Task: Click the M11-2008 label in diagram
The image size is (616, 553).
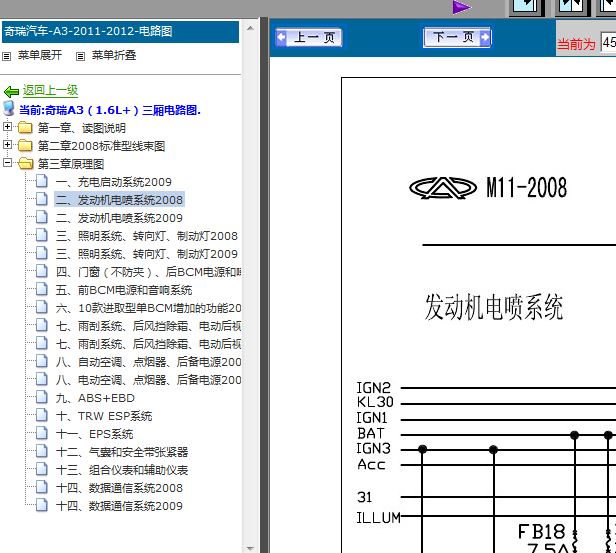Action: pos(526,187)
